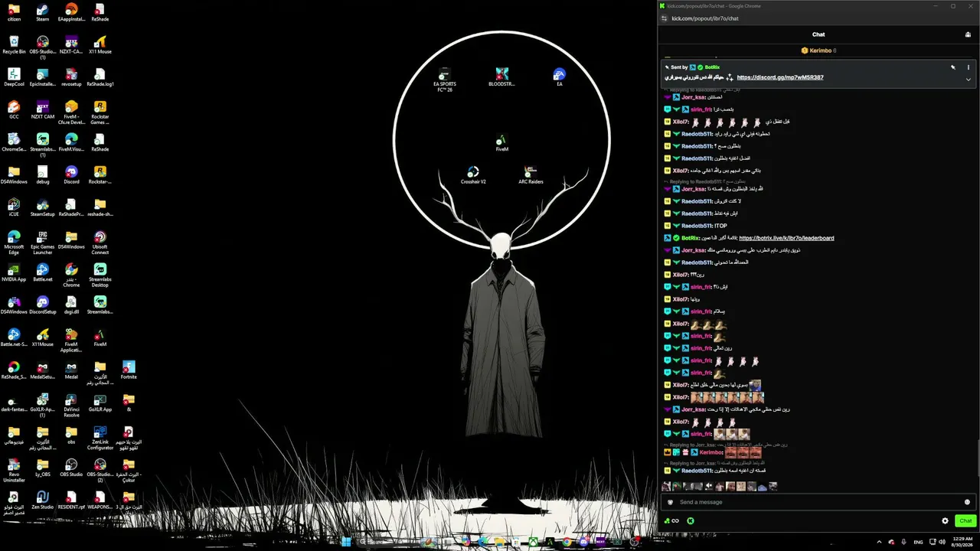Screen dimensions: 980x551
Task: Open the chat identity badge icon in input
Action: pos(671,502)
